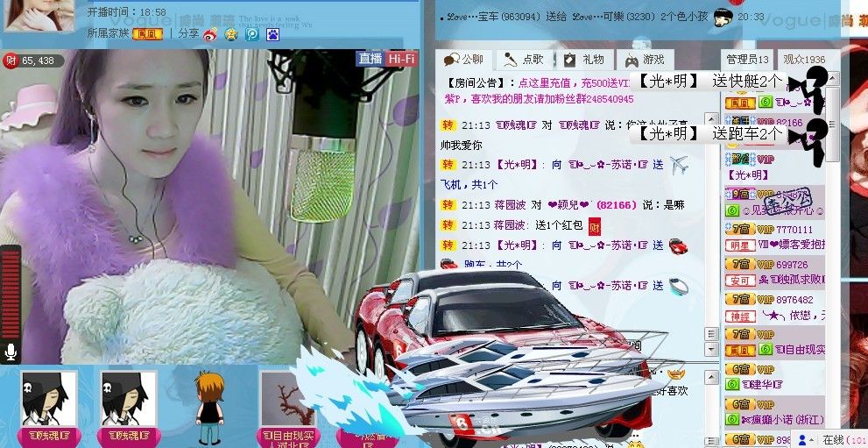Screen dimensions: 868x448
Task: Click the 安可 family badge in the user list
Action: click(x=740, y=281)
